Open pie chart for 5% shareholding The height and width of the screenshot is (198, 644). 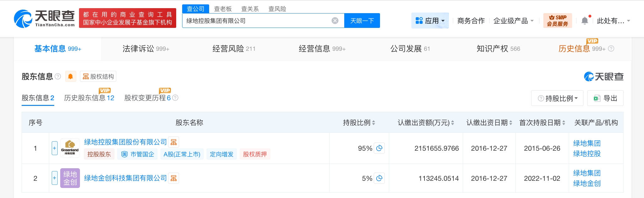point(379,178)
